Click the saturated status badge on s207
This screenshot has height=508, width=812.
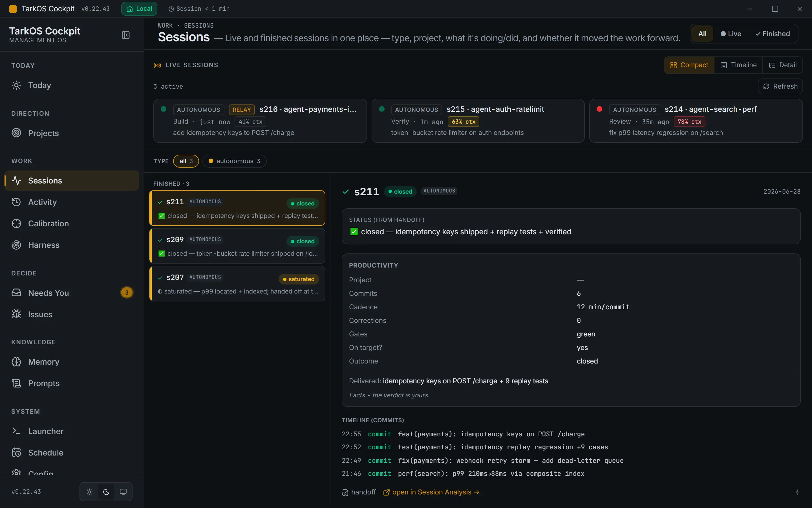[x=299, y=279]
